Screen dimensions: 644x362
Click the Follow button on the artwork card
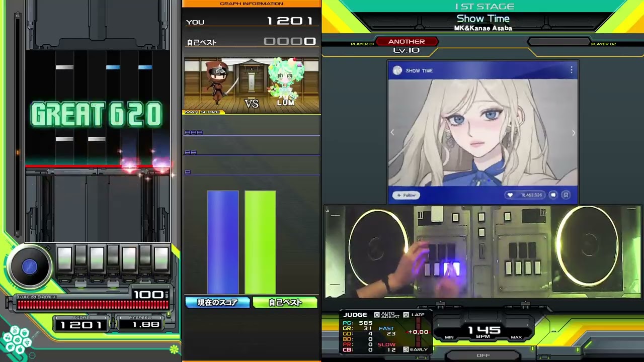407,195
